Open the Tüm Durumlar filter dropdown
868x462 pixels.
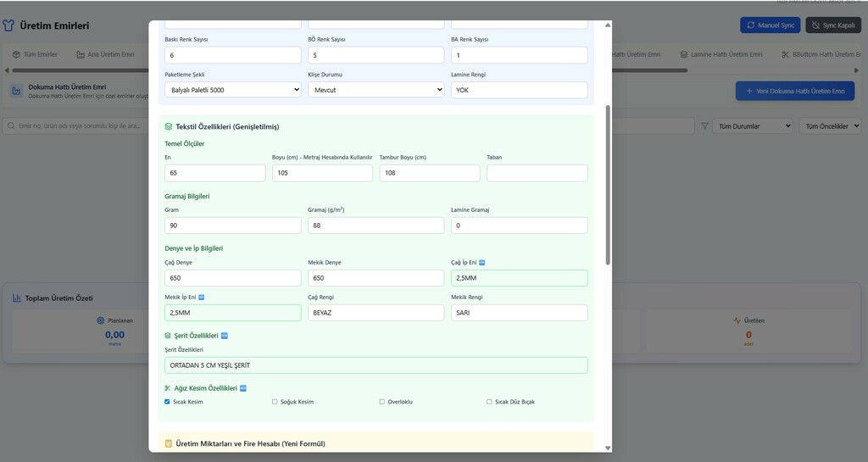tap(752, 126)
